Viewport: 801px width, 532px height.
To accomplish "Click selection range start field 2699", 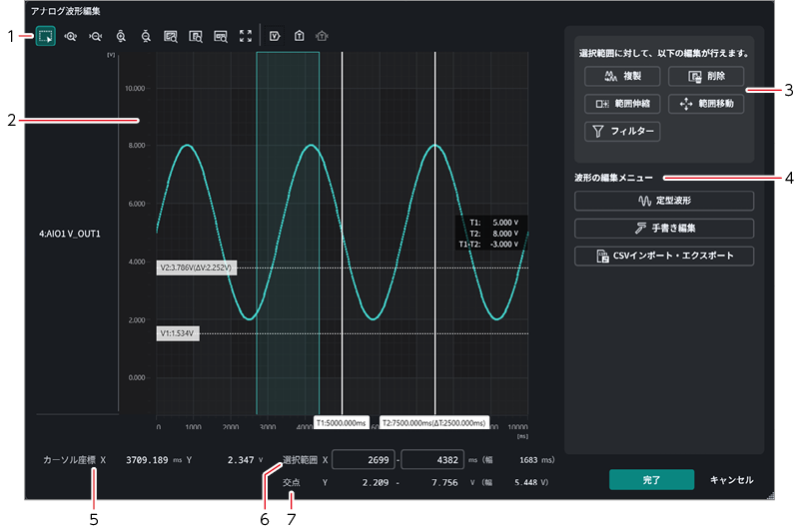I will click(364, 459).
